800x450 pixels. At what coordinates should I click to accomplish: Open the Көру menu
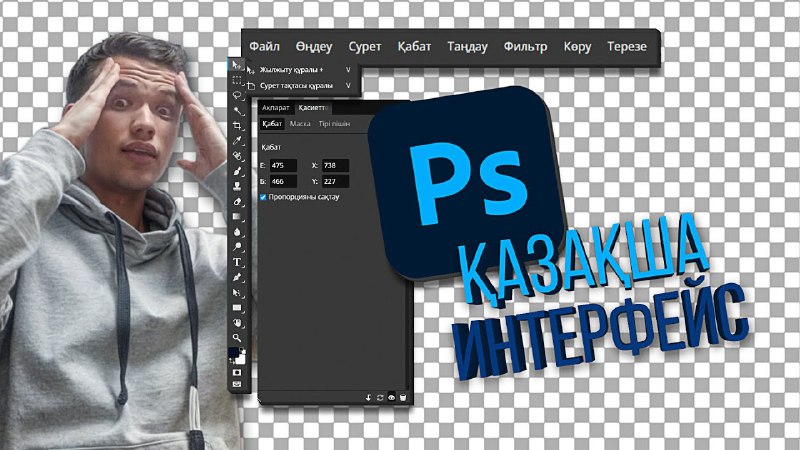click(577, 46)
